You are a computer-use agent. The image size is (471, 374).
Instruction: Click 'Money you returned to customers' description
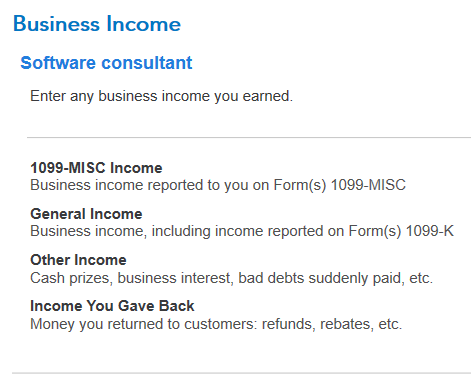tap(216, 324)
